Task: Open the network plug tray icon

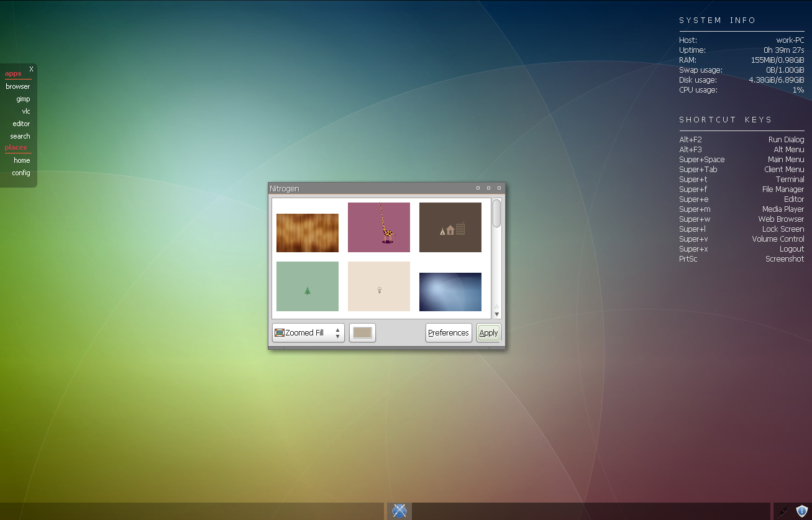Action: [x=785, y=511]
